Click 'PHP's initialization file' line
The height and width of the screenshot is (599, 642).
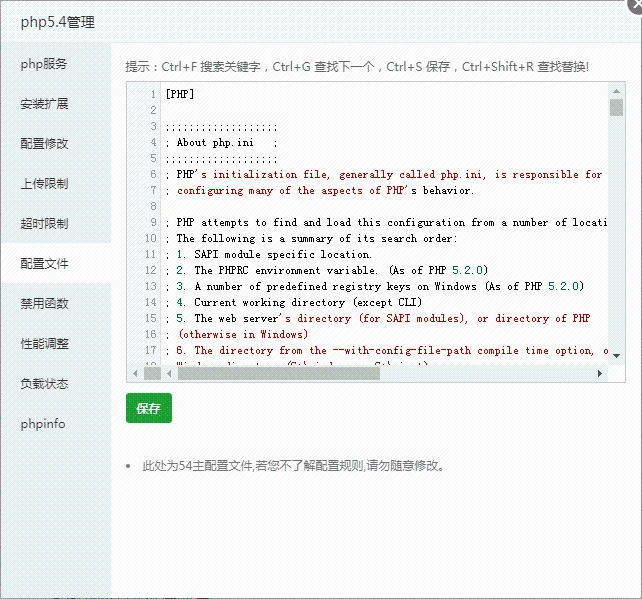[x=384, y=174]
